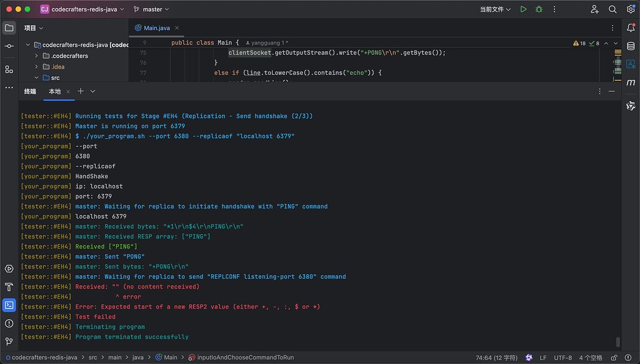Screen dimensions: 640x364
Task: Open the IDE Settings gear icon
Action: (630, 9)
